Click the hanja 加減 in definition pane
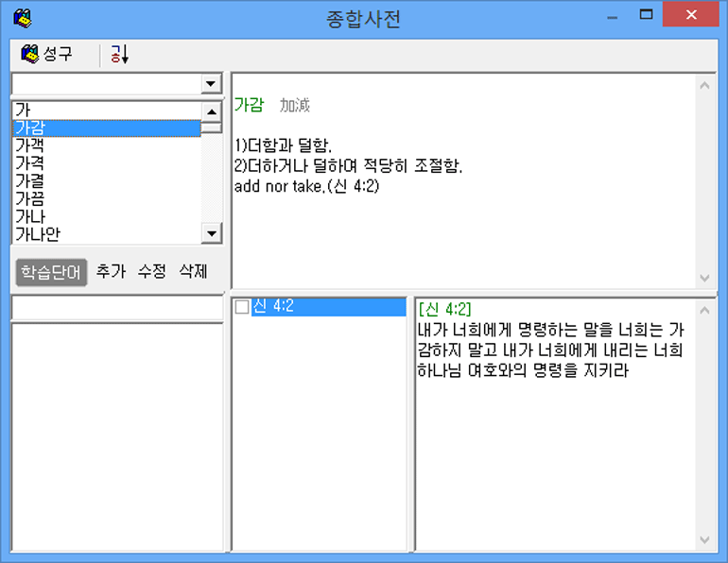The height and width of the screenshot is (563, 728). click(x=295, y=105)
